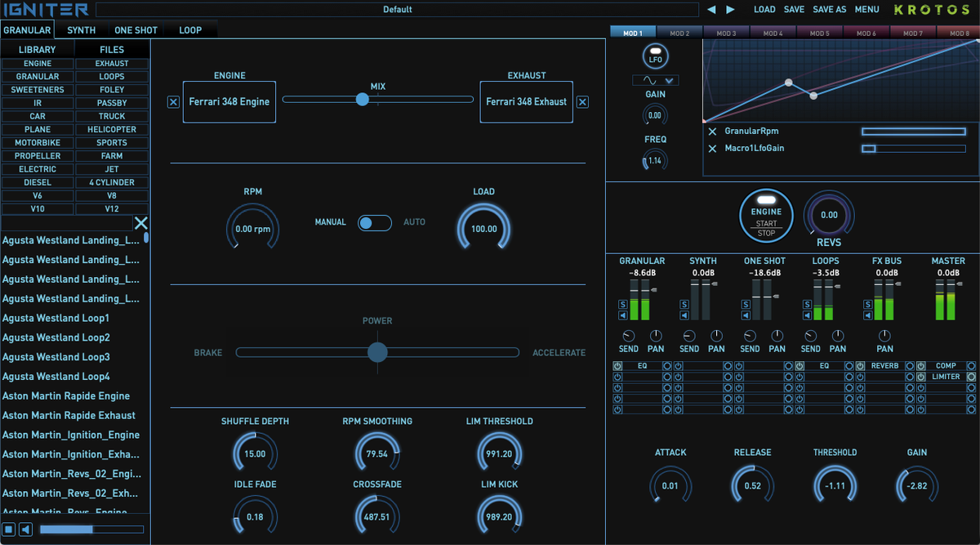Adjust the Engine/Exhaust Mix slider
980x545 pixels.
pos(362,100)
